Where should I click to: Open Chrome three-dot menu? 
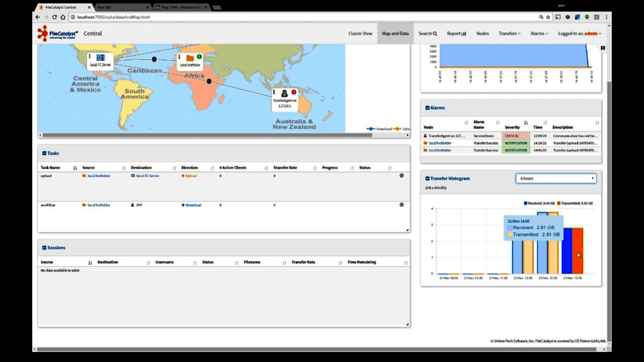606,17
